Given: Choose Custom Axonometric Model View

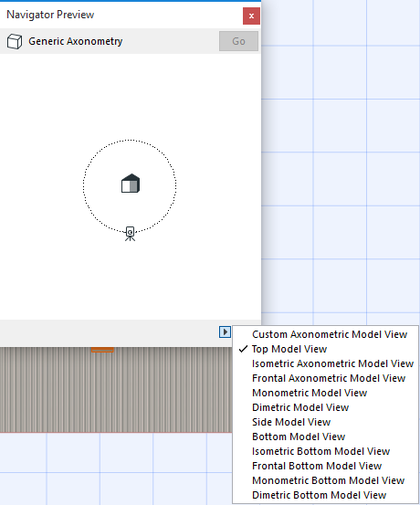Looking at the screenshot, I should 325,334.
